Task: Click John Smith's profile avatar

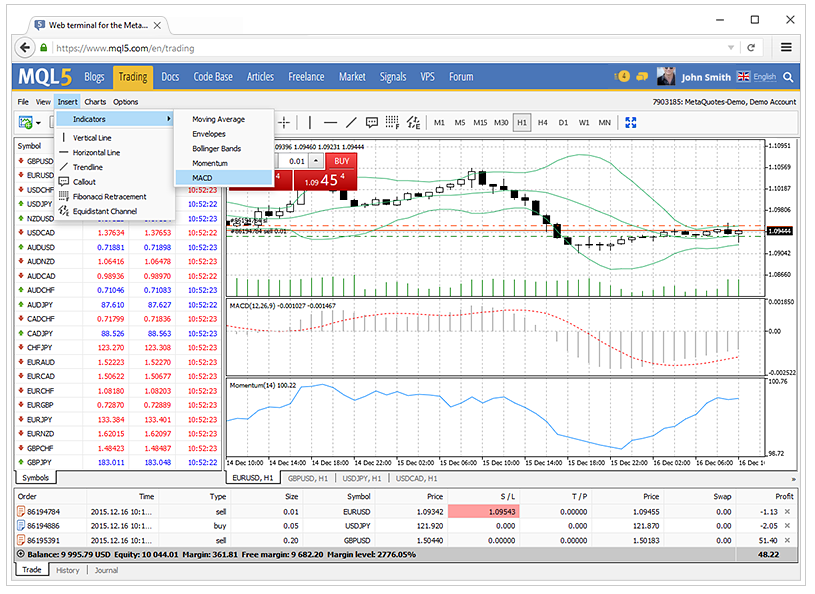Action: click(666, 76)
